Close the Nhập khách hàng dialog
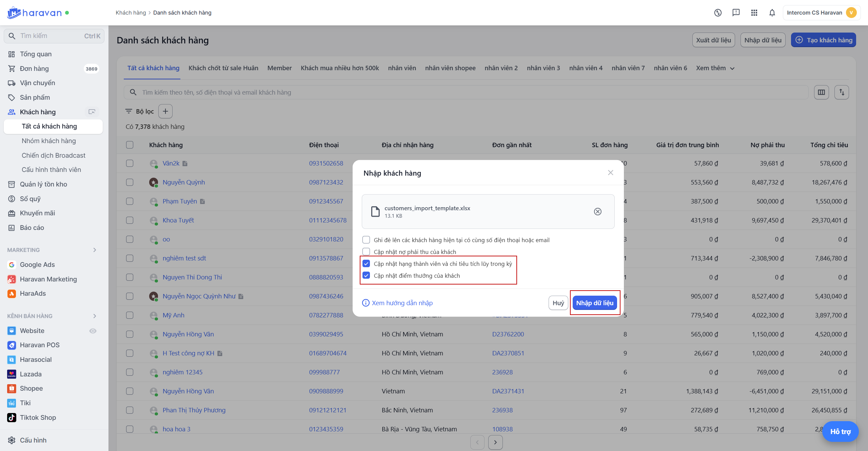 (x=610, y=173)
